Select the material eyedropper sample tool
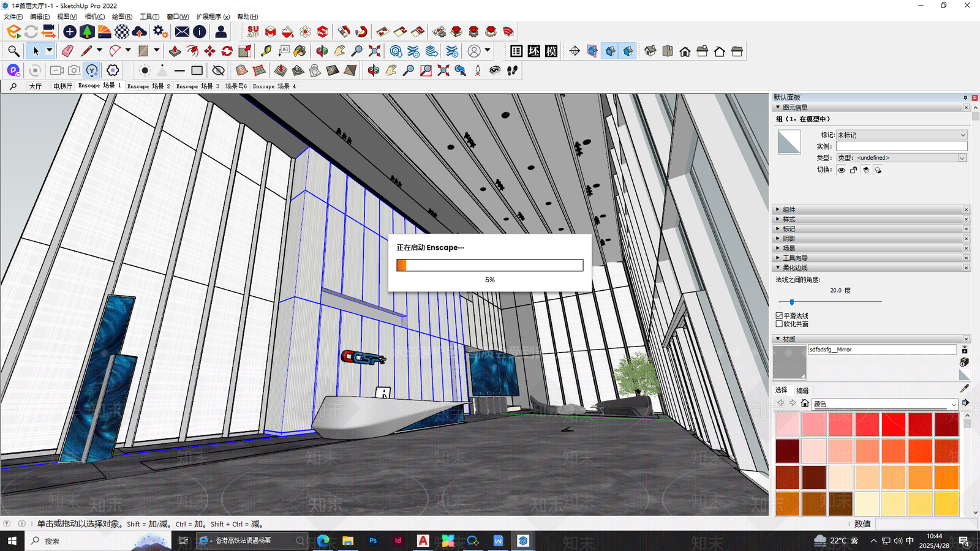Image resolution: width=980 pixels, height=551 pixels. [965, 388]
